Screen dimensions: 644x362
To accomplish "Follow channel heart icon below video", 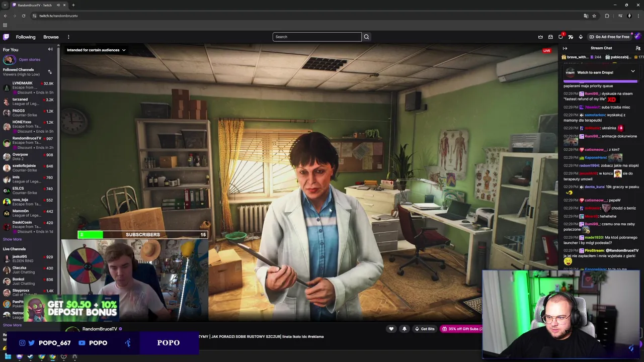I will pos(391,329).
